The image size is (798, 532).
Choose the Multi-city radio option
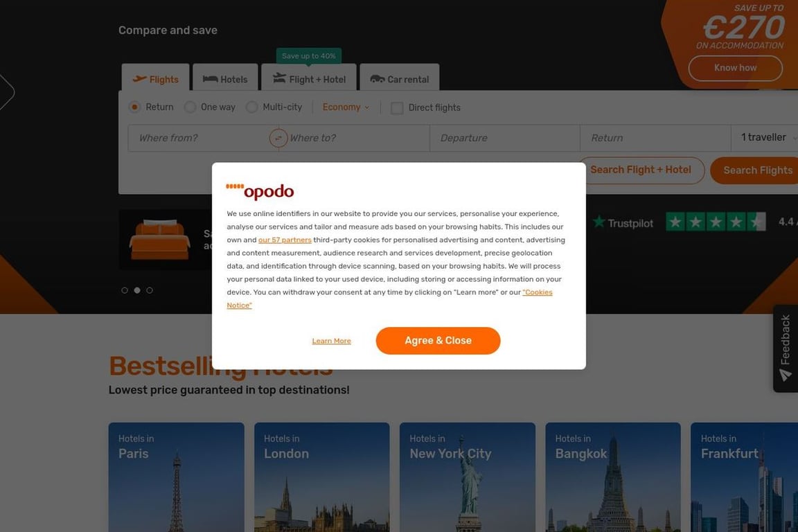click(252, 107)
